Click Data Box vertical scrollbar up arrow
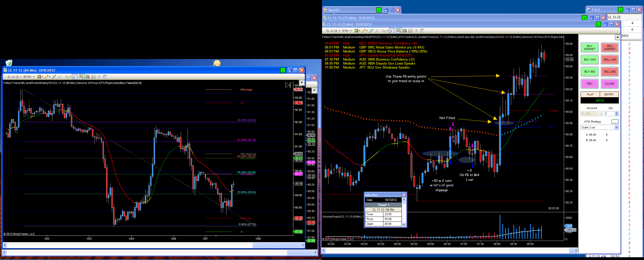 [404, 200]
